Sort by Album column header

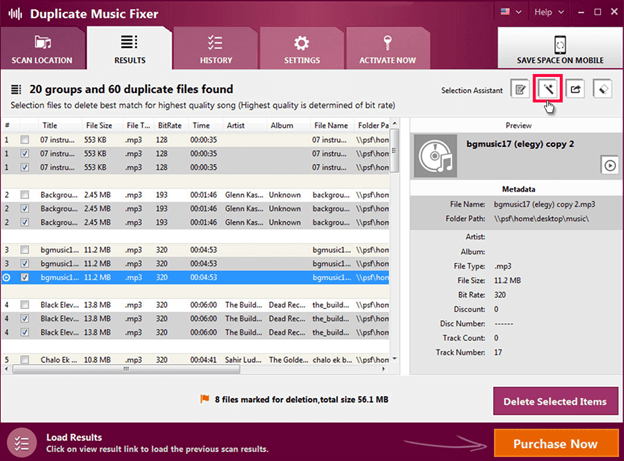coord(288,125)
